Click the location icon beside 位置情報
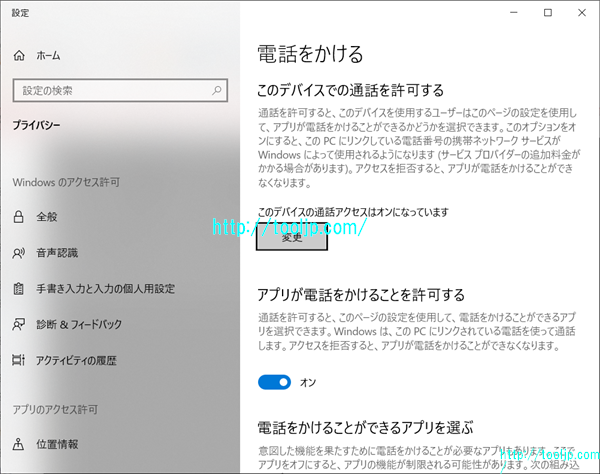The image size is (600, 474). (18, 444)
